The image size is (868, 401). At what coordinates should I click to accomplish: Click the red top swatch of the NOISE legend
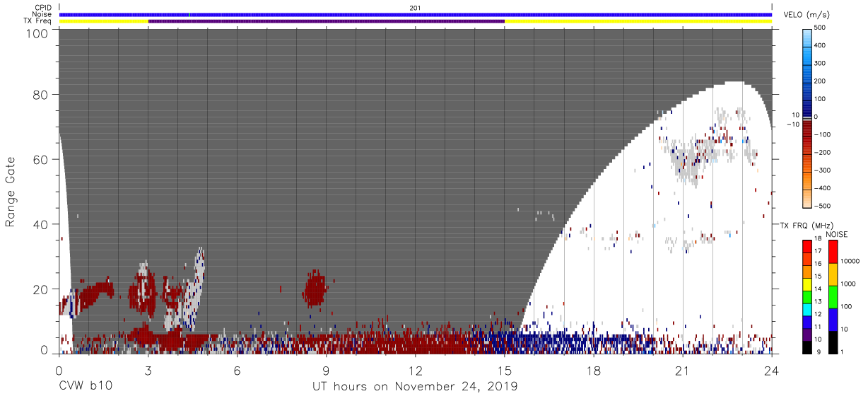coord(832,252)
